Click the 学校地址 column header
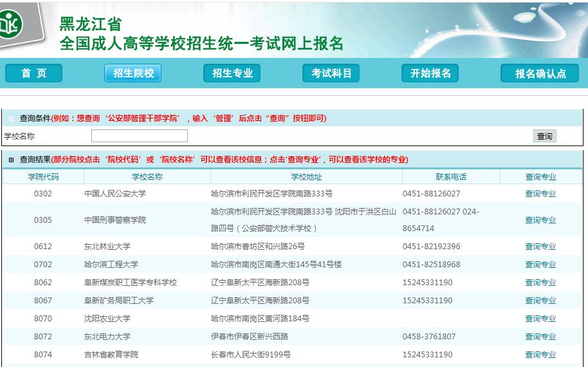The width and height of the screenshot is (588, 367). (306, 177)
